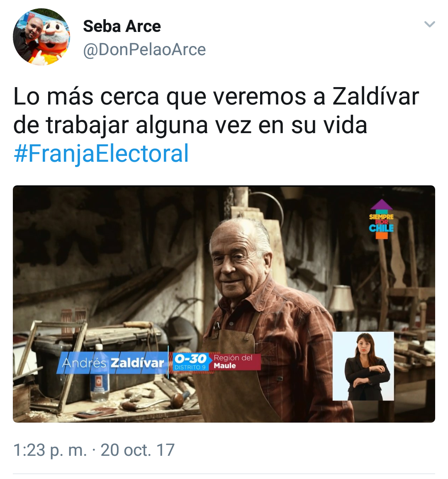Click the word "Zaldívar" in tweet text
Image resolution: width=448 pixels, height=479 pixels.
tap(375, 97)
